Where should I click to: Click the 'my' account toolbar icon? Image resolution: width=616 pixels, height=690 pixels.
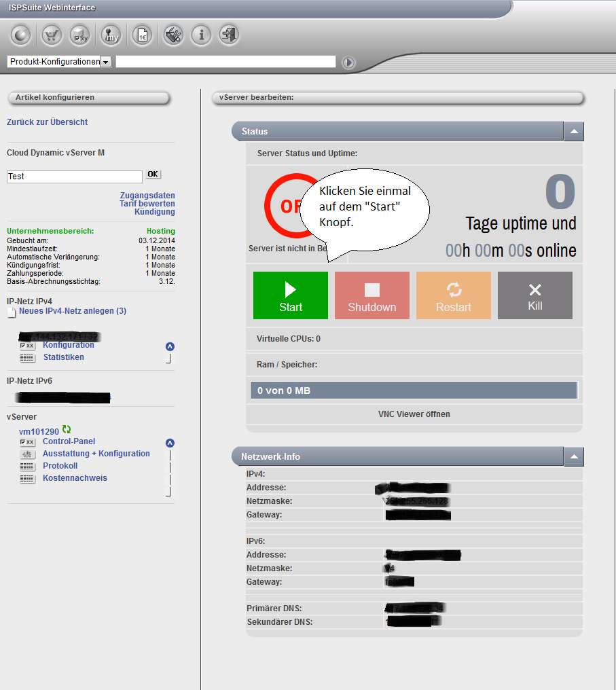point(111,35)
